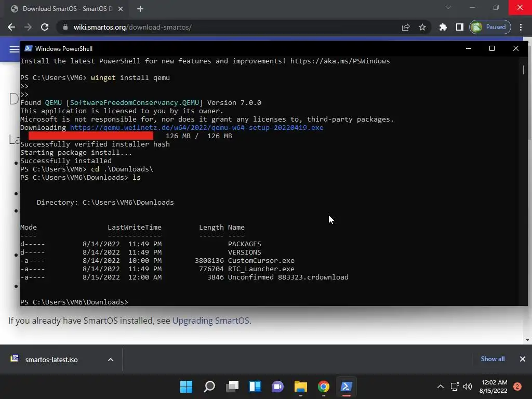Click the aka.ms/PSWindows URL in PowerShell
This screenshot has height=399, width=532.
point(340,61)
